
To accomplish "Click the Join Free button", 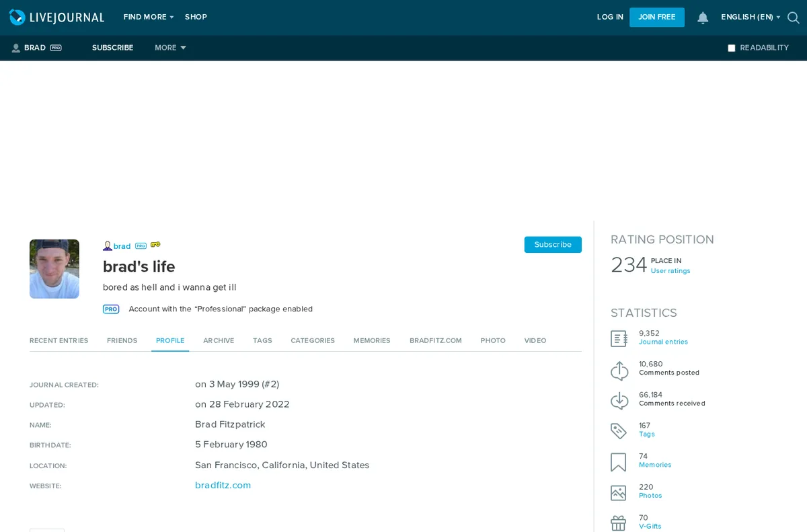I will pos(657,17).
